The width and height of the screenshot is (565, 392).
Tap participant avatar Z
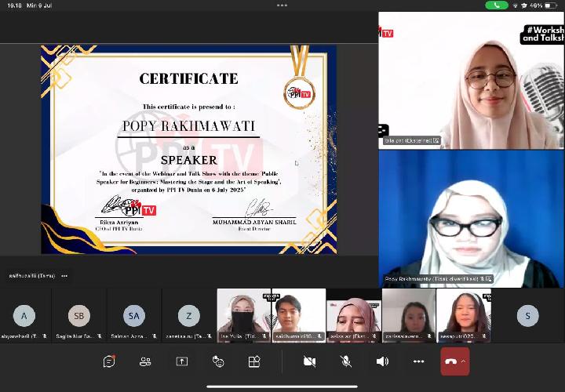[189, 316]
